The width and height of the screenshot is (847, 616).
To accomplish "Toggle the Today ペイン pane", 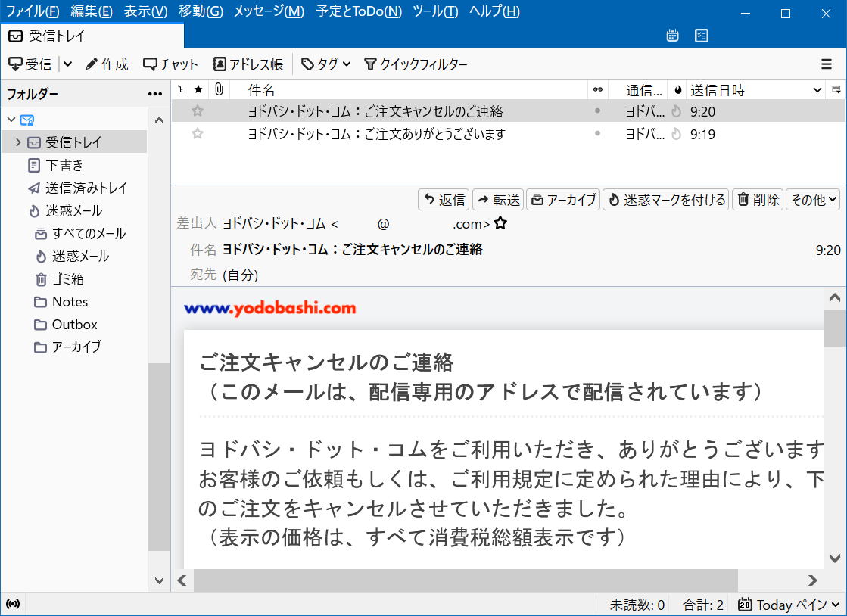I will 788,605.
